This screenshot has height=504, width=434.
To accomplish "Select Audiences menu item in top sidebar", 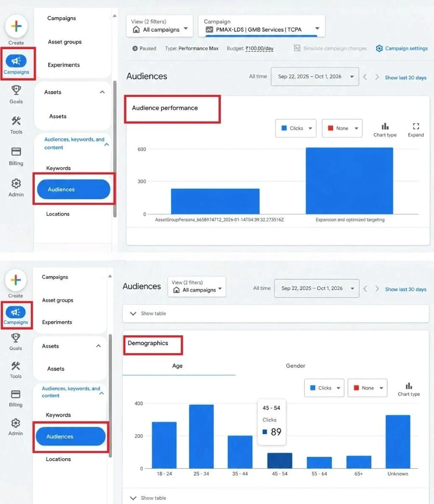I will pos(74,189).
